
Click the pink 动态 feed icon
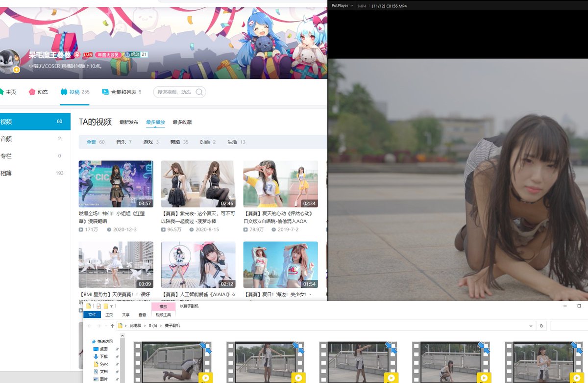click(x=32, y=92)
